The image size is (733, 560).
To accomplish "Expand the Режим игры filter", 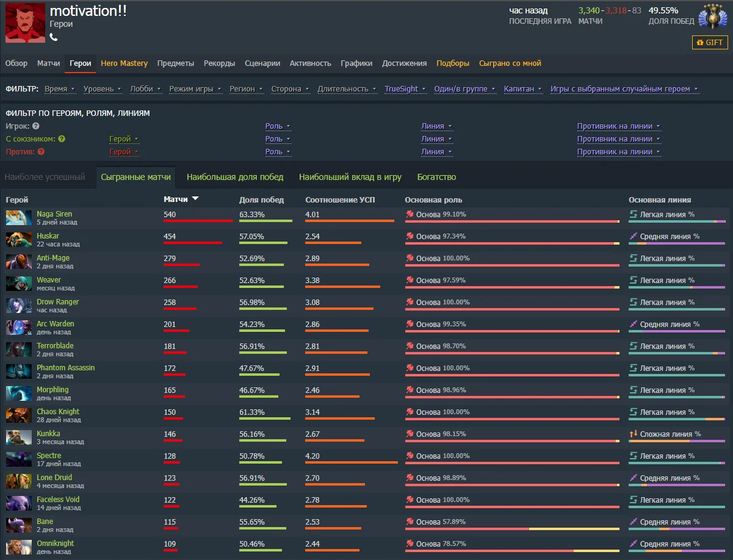I will click(195, 89).
